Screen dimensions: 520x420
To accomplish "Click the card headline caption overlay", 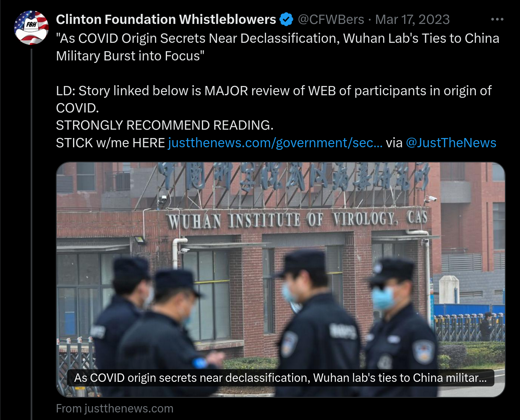I will [280, 378].
